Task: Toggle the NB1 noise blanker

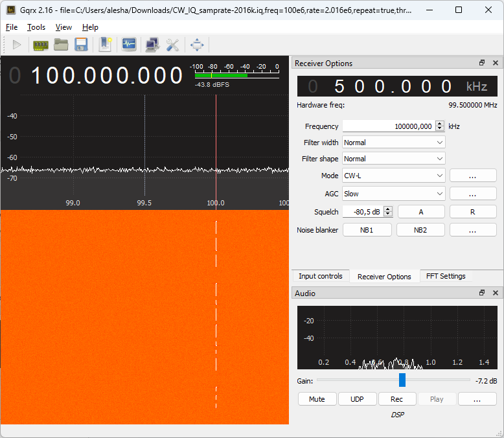Action: click(x=367, y=230)
